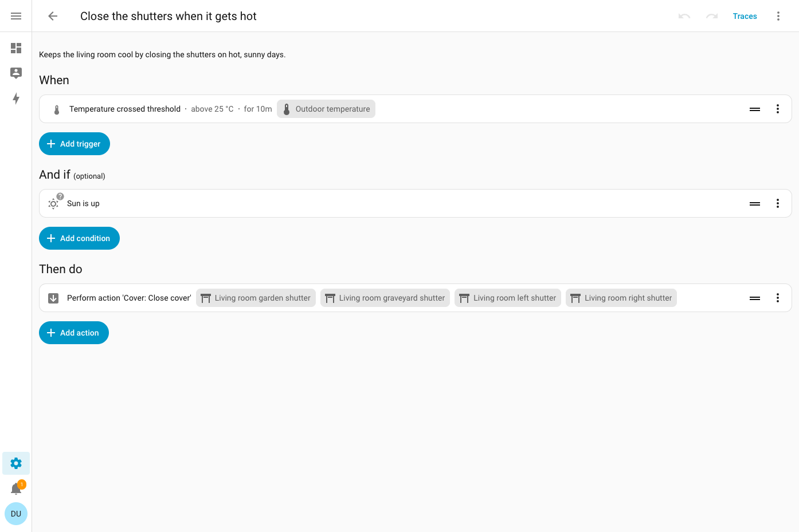The width and height of the screenshot is (799, 532).
Task: Grab the Sun is up reorder handle
Action: 755,203
